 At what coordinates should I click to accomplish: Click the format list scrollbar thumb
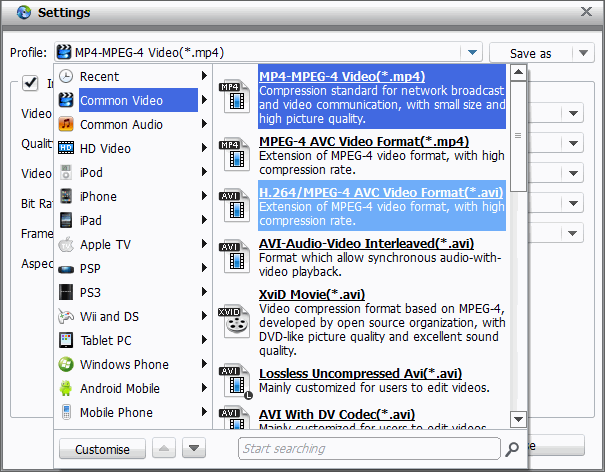tap(518, 136)
